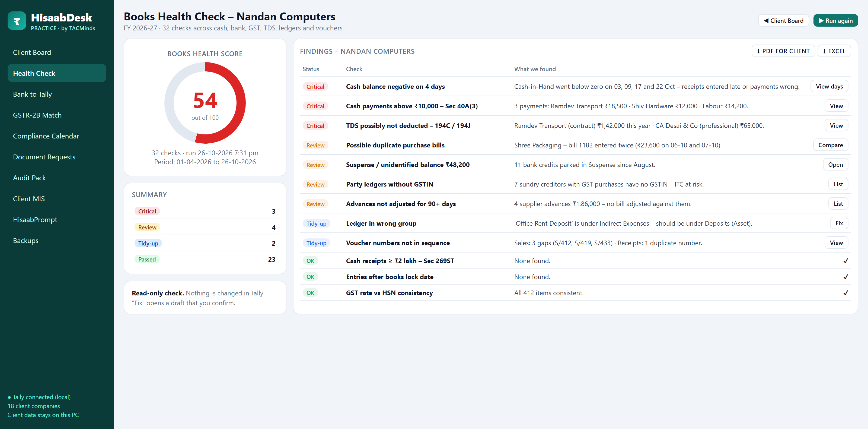Open GSTR-2B Match page

57,115
